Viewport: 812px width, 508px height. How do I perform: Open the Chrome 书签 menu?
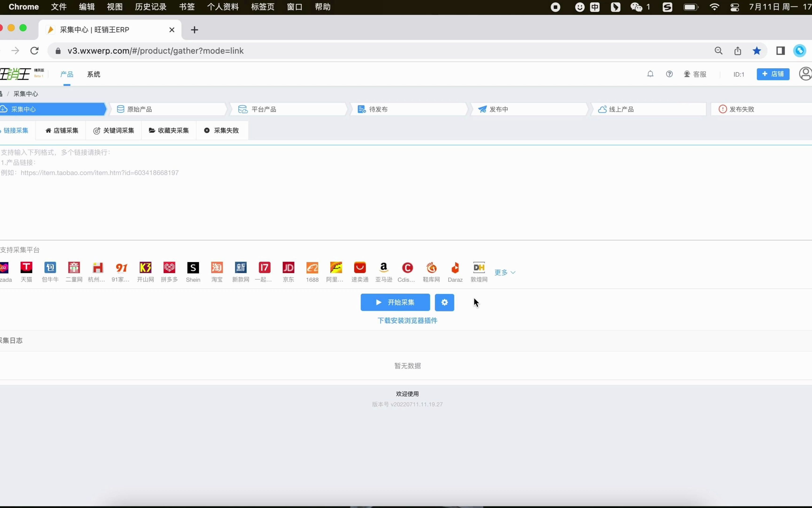click(x=187, y=7)
